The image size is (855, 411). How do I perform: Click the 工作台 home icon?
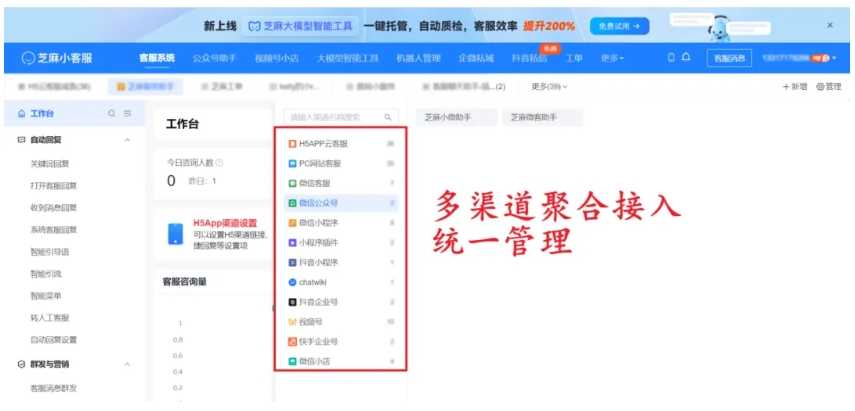(21, 113)
